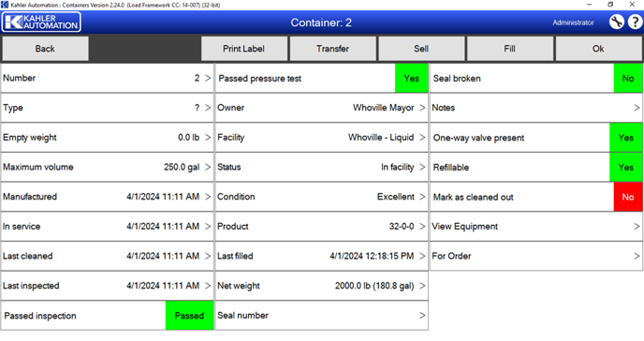Image resolution: width=644 pixels, height=341 pixels.
Task: Click the Back button
Action: click(45, 49)
